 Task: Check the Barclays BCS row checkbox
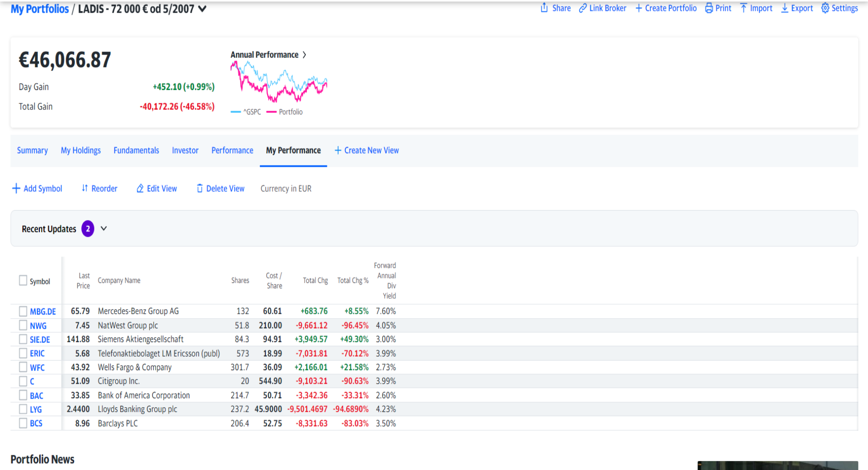23,423
